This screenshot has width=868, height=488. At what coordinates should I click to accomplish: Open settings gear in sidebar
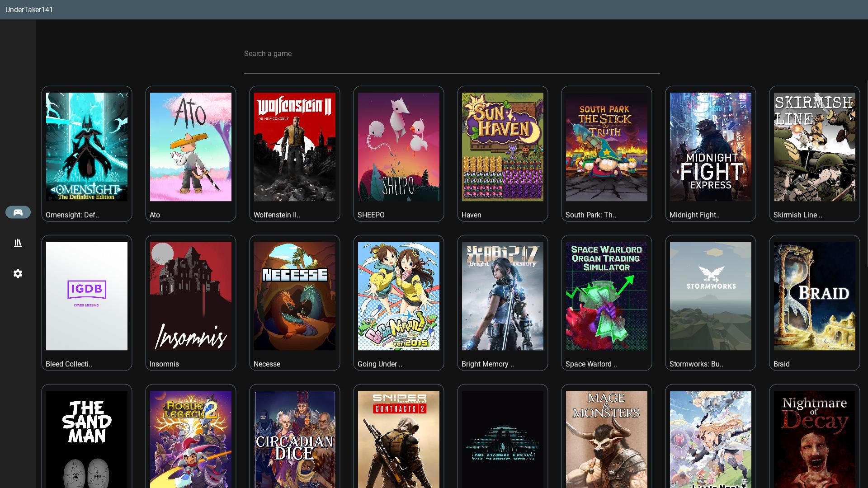pyautogui.click(x=18, y=274)
